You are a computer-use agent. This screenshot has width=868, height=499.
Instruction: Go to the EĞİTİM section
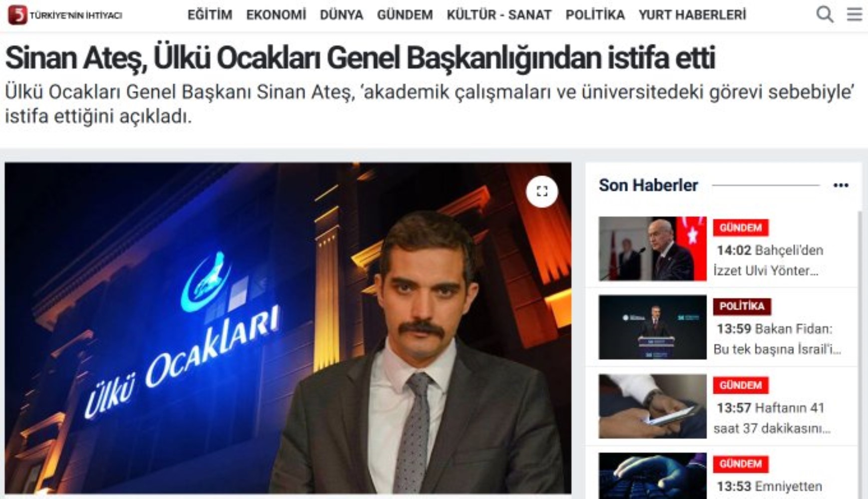[210, 15]
